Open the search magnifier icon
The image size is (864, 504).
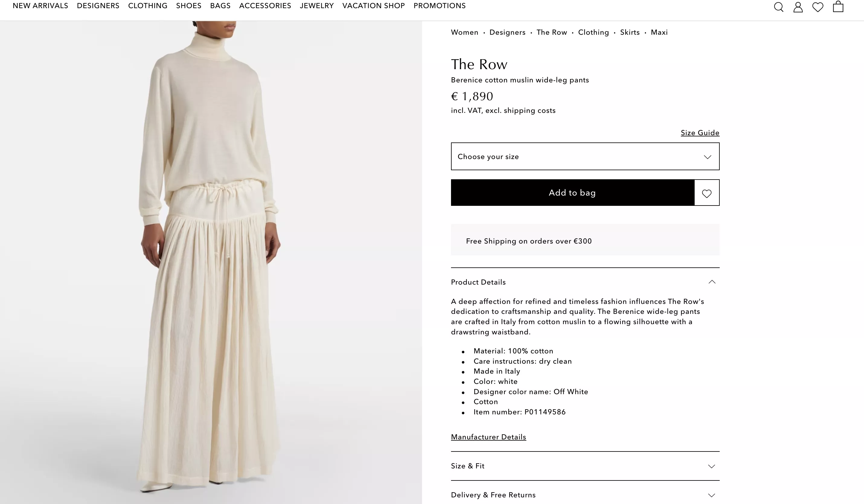pos(779,7)
